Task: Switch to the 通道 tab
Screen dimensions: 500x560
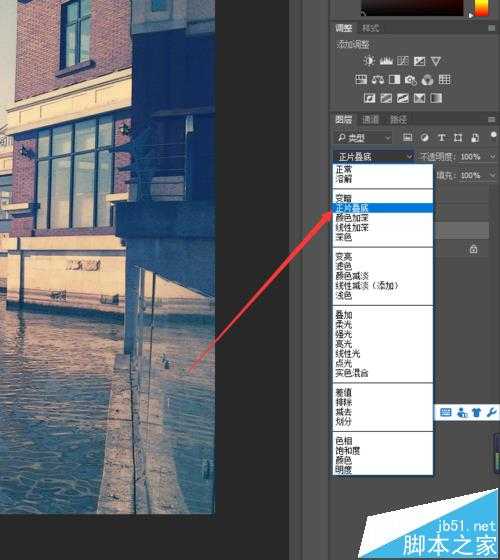Action: pyautogui.click(x=370, y=119)
